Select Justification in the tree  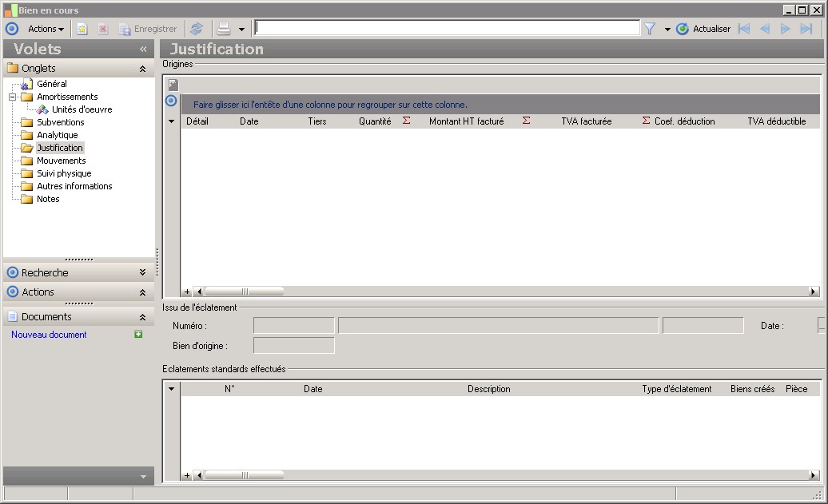tap(60, 148)
